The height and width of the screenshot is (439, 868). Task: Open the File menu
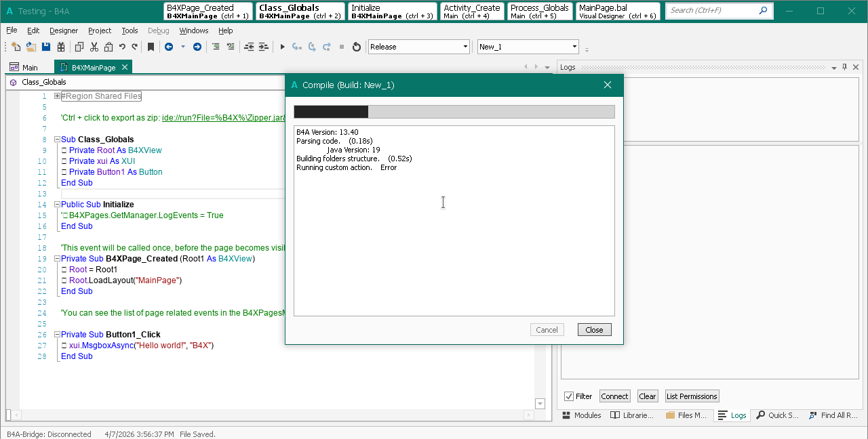click(x=12, y=30)
